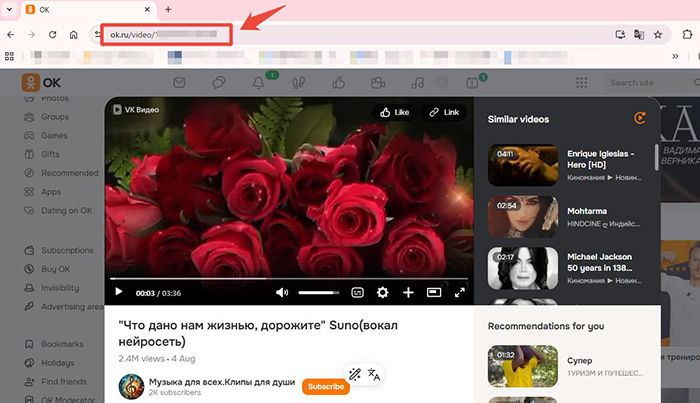Open the Супер recommended video
700x403 pixels.
(x=523, y=366)
